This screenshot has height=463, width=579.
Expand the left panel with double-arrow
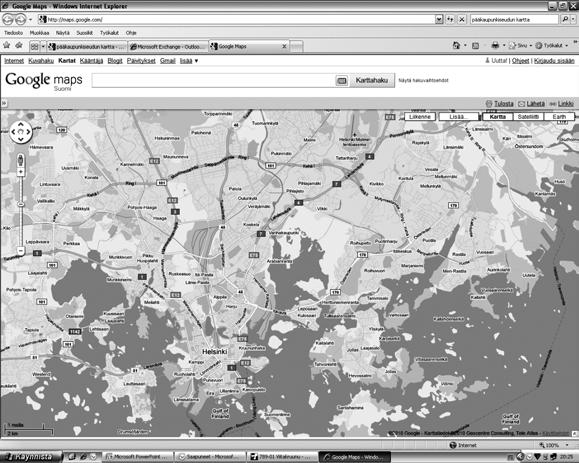[4, 103]
